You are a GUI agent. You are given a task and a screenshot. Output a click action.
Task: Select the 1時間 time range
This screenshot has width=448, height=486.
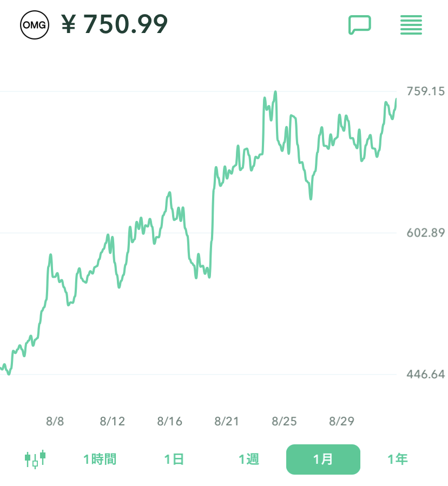point(100,459)
